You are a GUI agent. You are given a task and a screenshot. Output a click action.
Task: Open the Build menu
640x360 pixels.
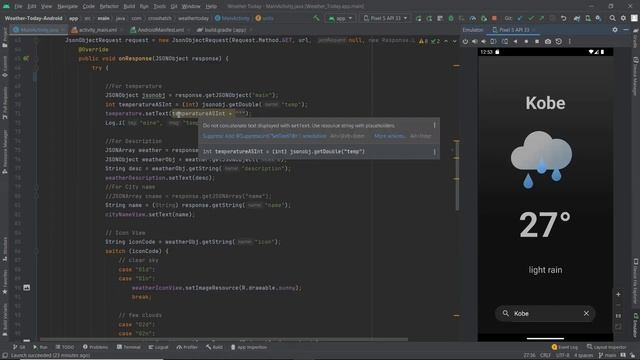click(129, 7)
